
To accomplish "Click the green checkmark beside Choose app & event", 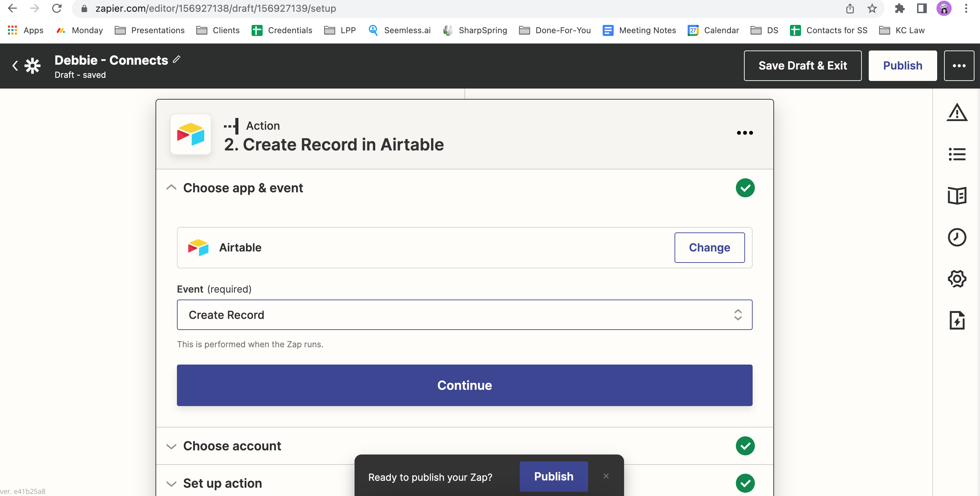I will tap(745, 188).
